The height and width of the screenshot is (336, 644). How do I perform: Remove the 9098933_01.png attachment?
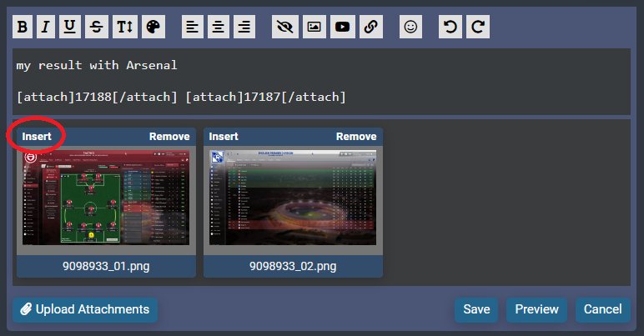pos(169,137)
